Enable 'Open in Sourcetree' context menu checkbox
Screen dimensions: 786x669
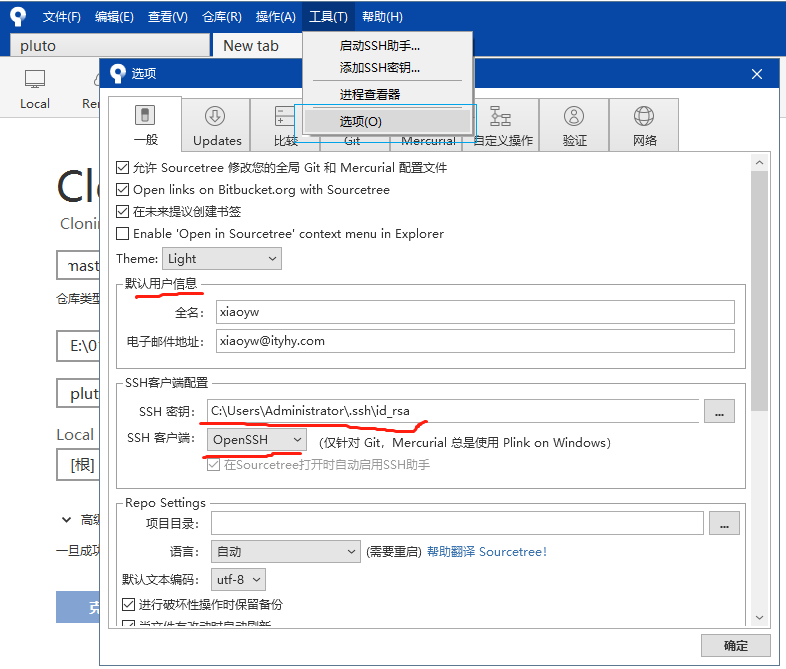(122, 234)
